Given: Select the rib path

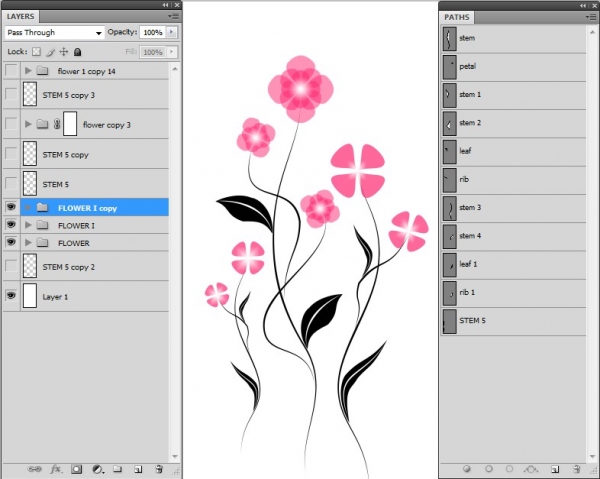Looking at the screenshot, I should coord(513,180).
